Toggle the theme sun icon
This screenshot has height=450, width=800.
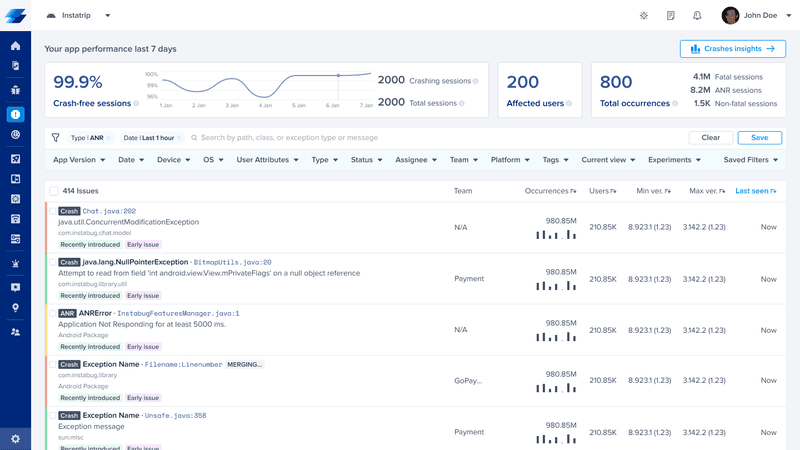[x=643, y=16]
